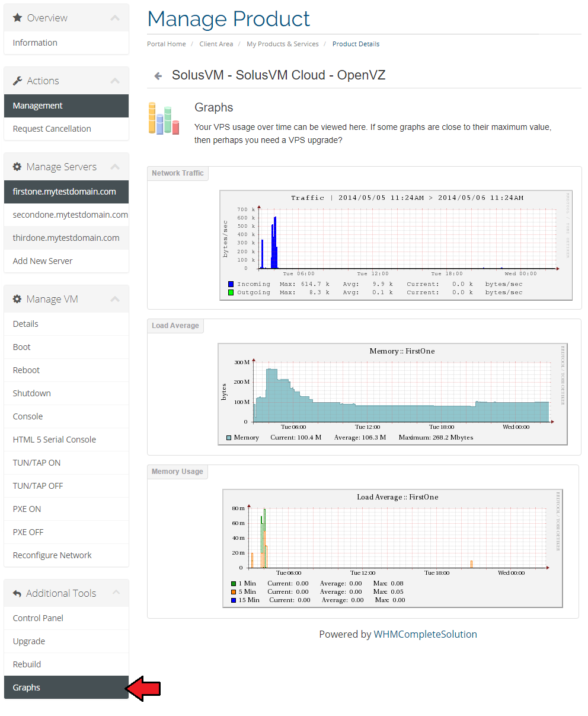Screen dimensions: 588x716
Task: Click Add New Server
Action: point(66,261)
